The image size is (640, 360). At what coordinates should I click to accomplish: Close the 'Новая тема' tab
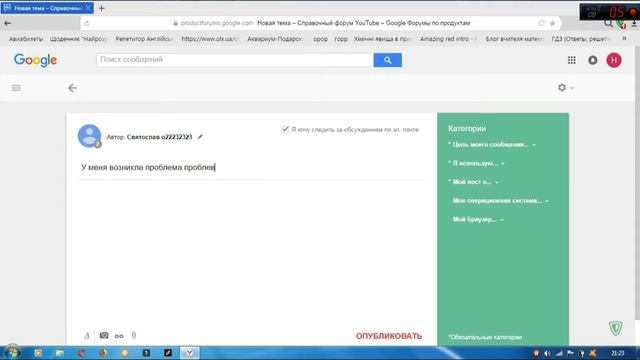tap(88, 8)
